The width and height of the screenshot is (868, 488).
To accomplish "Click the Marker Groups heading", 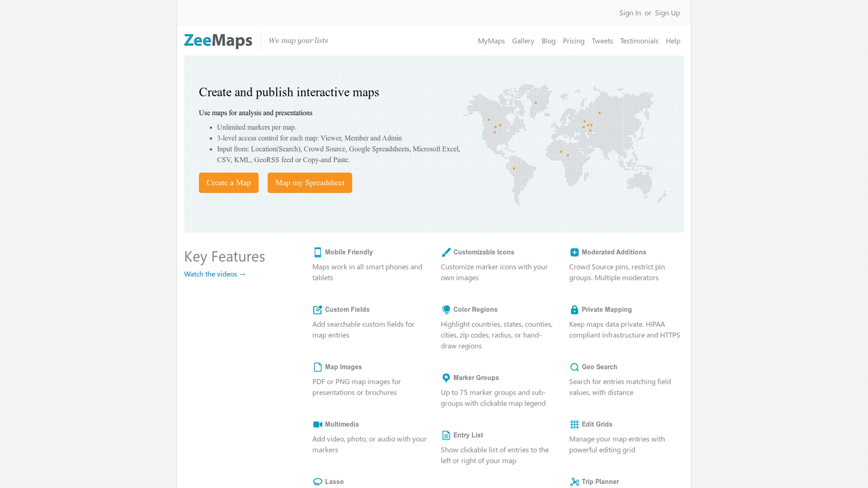I will (x=476, y=378).
